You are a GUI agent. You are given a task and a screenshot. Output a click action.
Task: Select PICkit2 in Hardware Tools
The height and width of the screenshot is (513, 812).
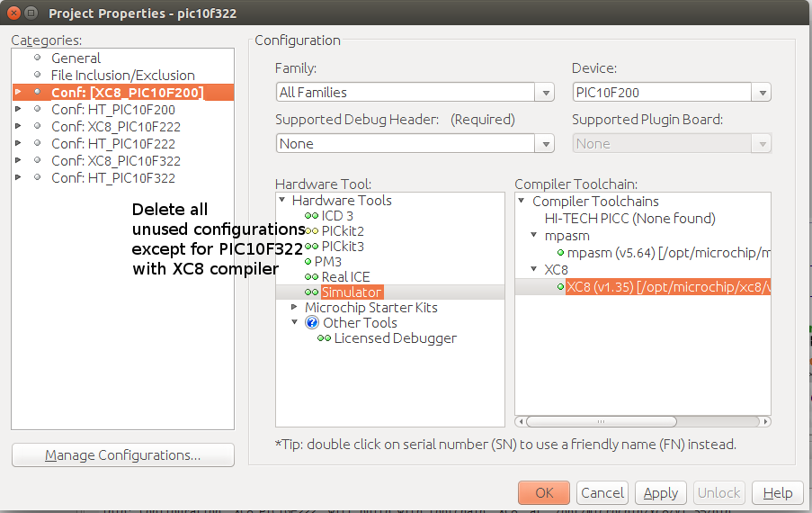point(342,231)
